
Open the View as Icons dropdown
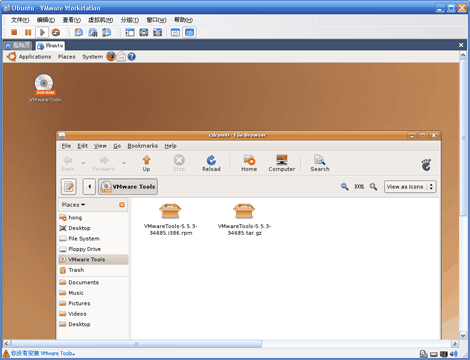click(x=410, y=187)
